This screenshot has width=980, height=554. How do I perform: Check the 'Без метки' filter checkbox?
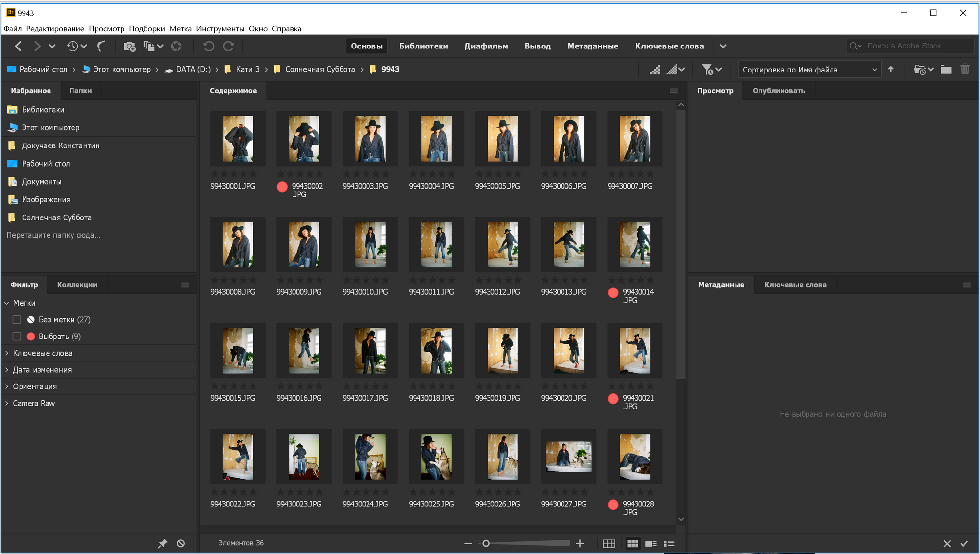pos(17,320)
